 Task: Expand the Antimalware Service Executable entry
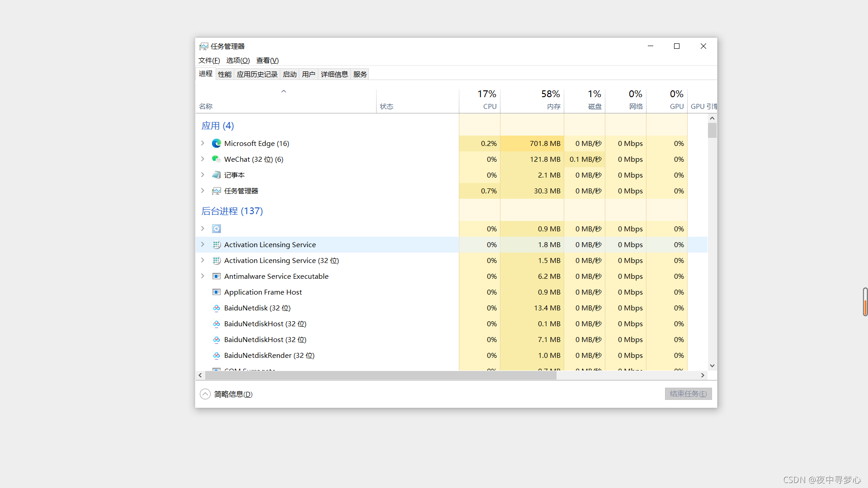coord(203,276)
